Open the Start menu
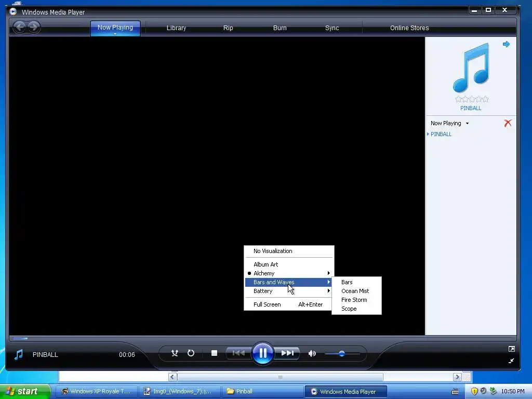532x399 pixels. pos(25,391)
